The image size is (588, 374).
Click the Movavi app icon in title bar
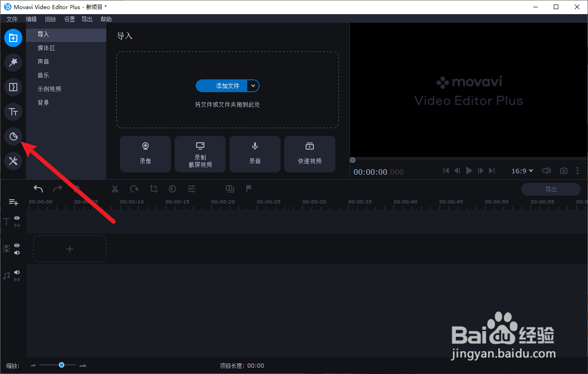pos(8,7)
